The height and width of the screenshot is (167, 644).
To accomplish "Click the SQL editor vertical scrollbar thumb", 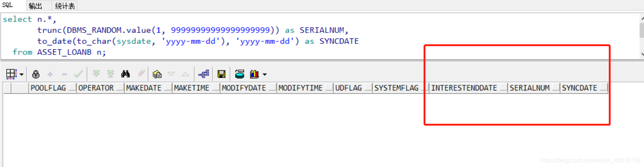I will 642,30.
